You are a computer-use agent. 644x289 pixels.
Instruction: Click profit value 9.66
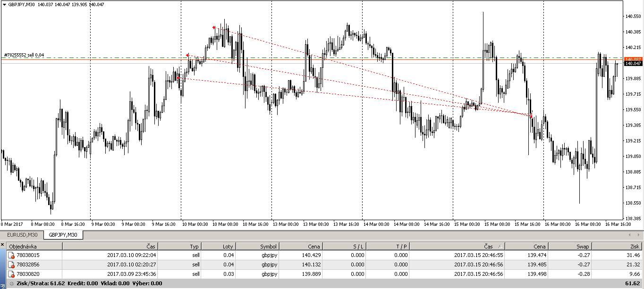point(634,273)
